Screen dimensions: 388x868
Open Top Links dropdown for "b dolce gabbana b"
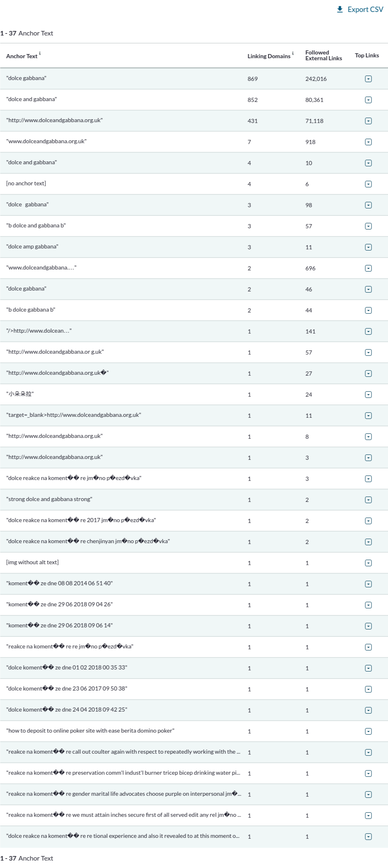[x=368, y=310]
